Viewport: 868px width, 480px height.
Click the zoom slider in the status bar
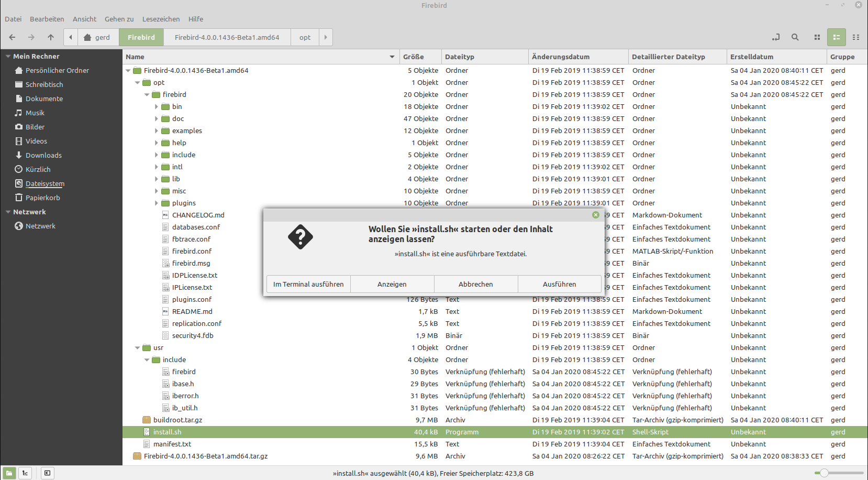coord(824,473)
